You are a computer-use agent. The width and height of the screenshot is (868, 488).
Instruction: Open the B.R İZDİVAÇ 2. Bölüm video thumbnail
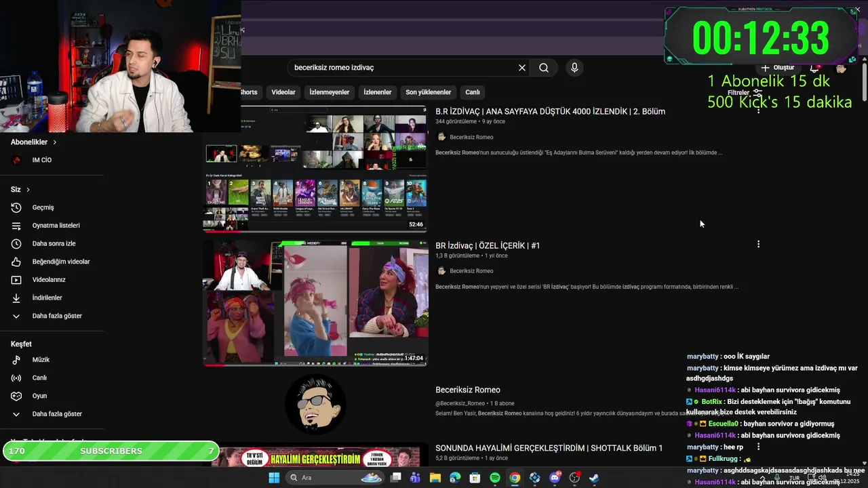pyautogui.click(x=315, y=169)
